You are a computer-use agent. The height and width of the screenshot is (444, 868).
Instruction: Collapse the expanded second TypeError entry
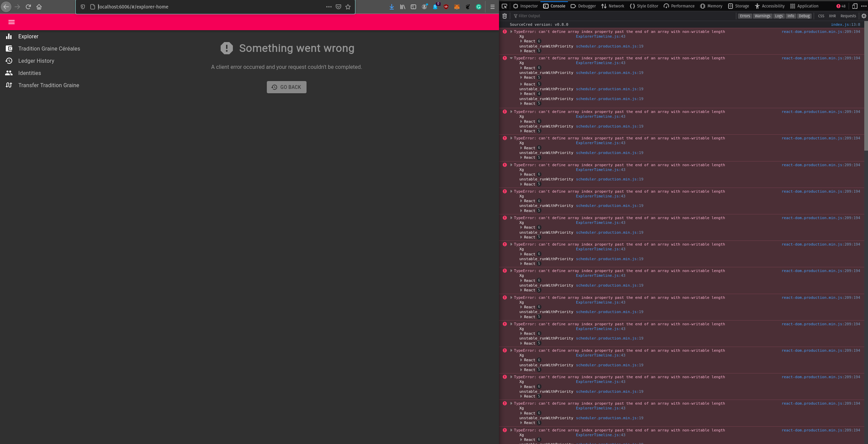click(x=512, y=58)
